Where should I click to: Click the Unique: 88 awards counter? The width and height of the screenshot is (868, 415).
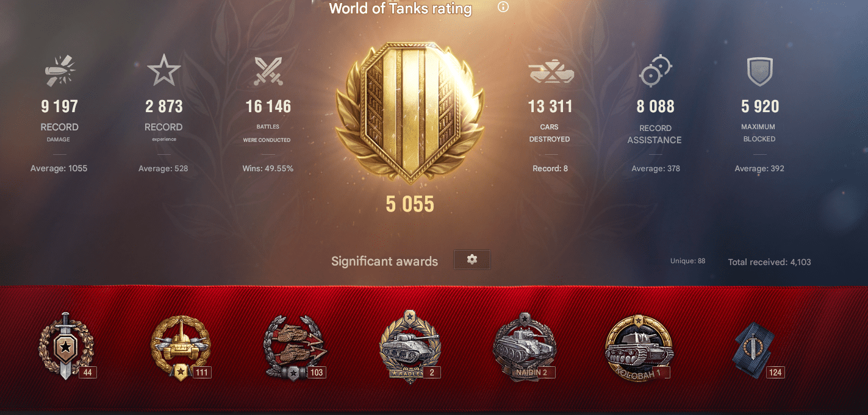tap(687, 261)
